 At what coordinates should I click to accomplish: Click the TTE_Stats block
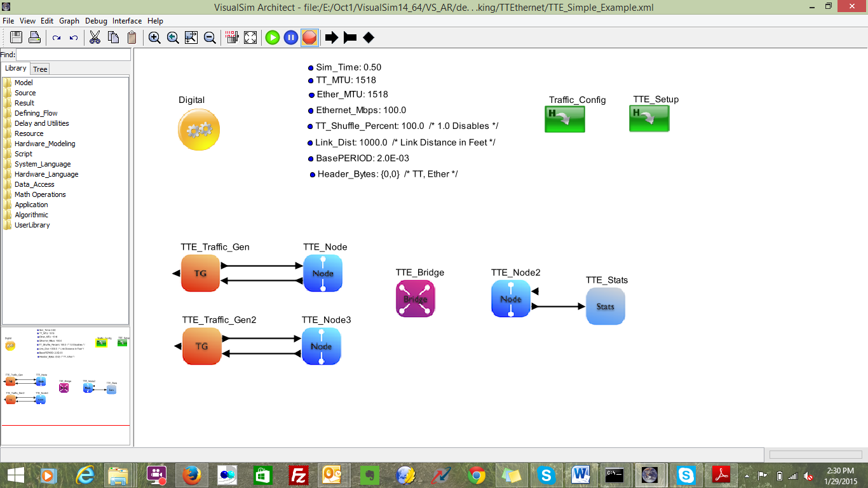605,306
